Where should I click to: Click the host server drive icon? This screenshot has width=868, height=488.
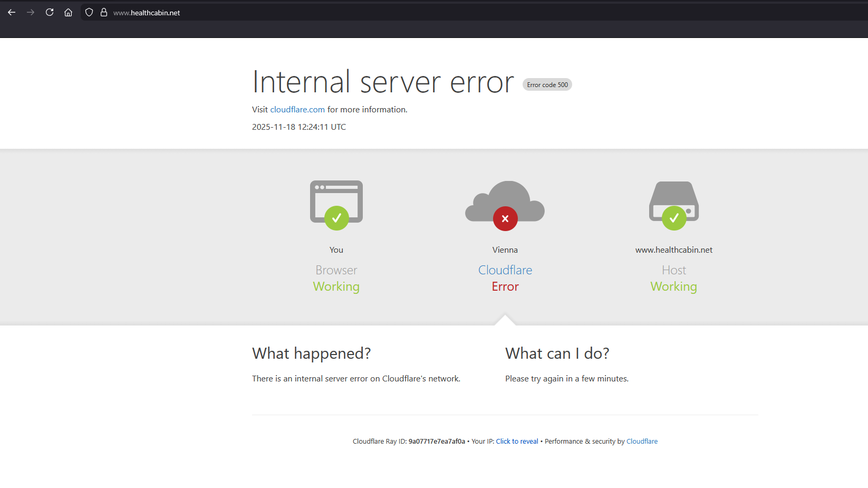pos(673,205)
